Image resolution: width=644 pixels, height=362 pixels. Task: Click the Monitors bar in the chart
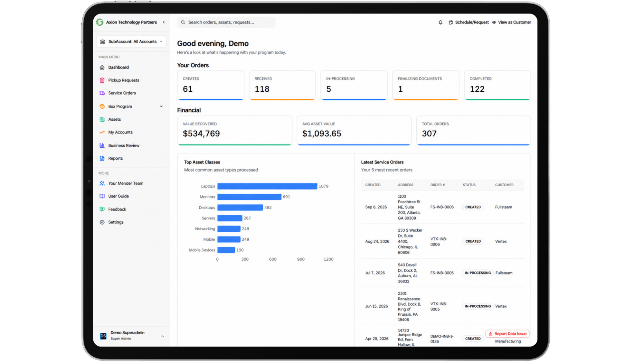pos(249,197)
